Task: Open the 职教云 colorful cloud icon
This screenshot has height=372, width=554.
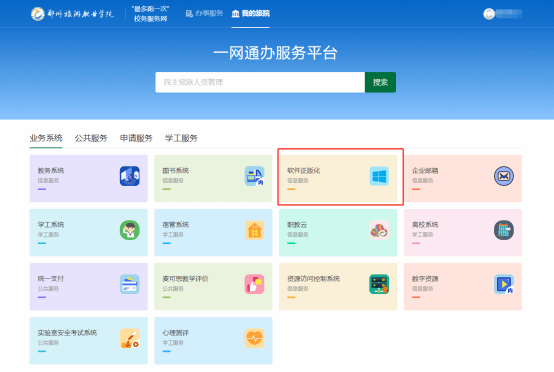Action: [379, 230]
